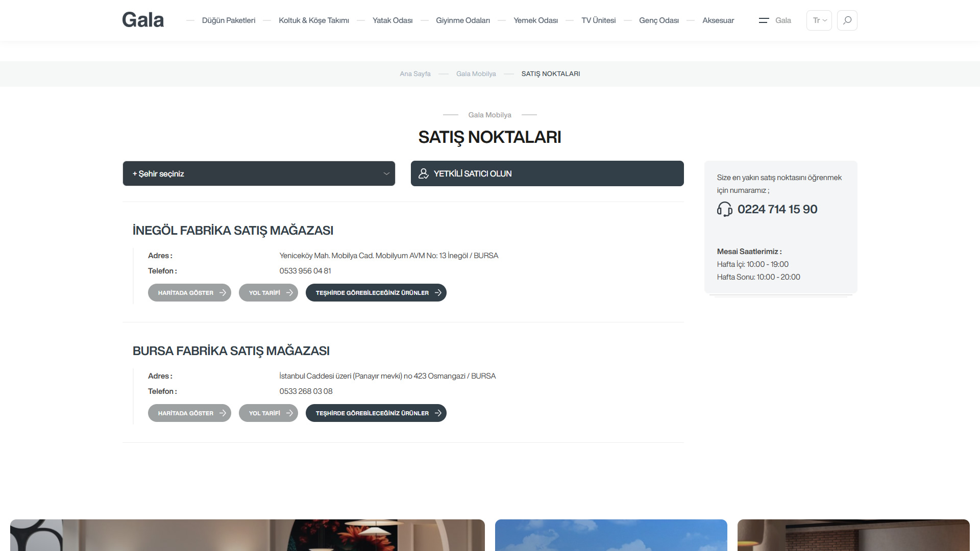This screenshot has height=551, width=980.
Task: Click Ana Sayfa breadcrumb link
Action: pos(415,74)
